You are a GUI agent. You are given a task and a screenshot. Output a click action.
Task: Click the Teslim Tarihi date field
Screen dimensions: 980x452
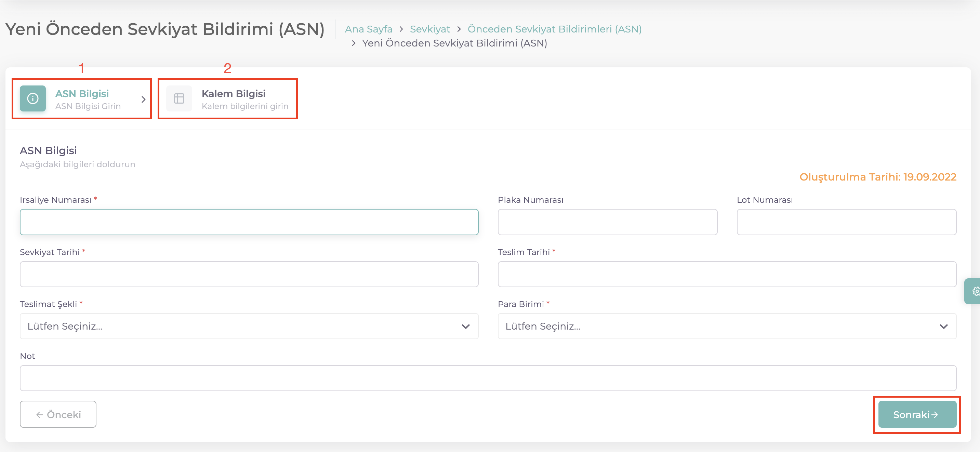727,274
